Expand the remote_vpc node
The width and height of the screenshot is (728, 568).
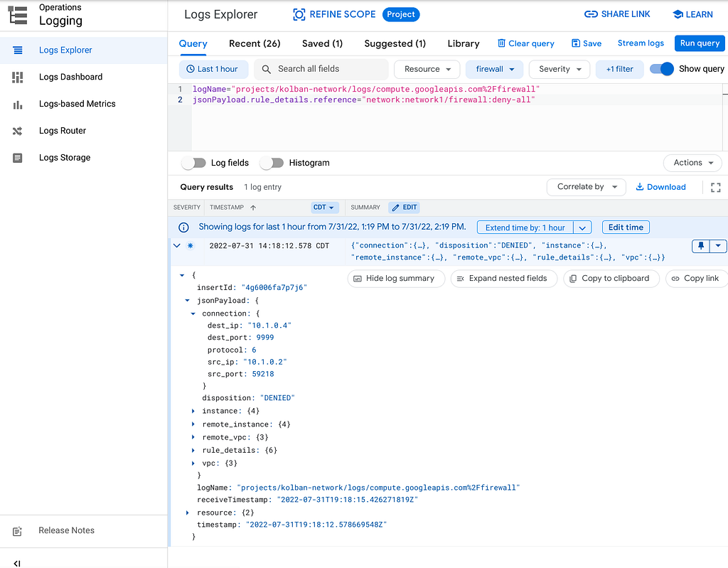[193, 437]
